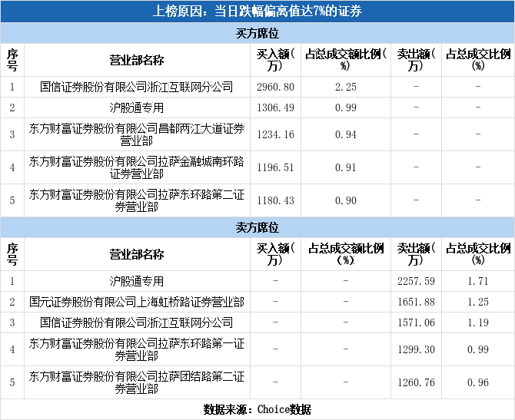Click 东方财富证券股份有限公司昌都两江大道证券营业部

click(137, 134)
